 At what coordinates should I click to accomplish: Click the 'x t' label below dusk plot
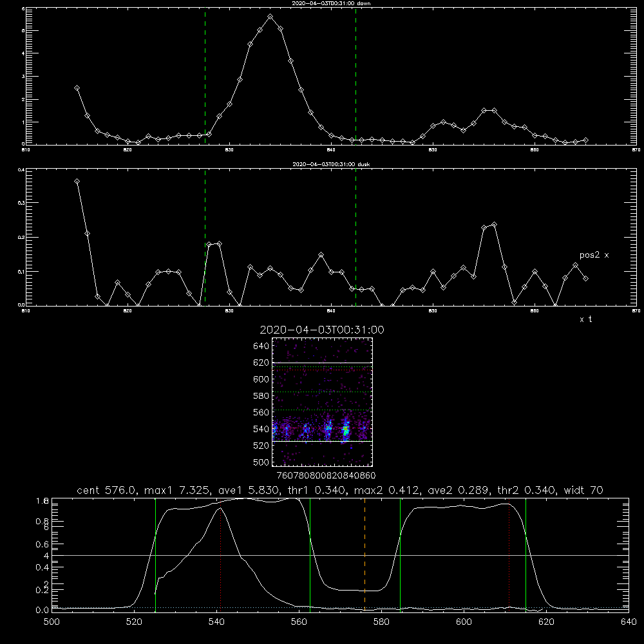(585, 319)
